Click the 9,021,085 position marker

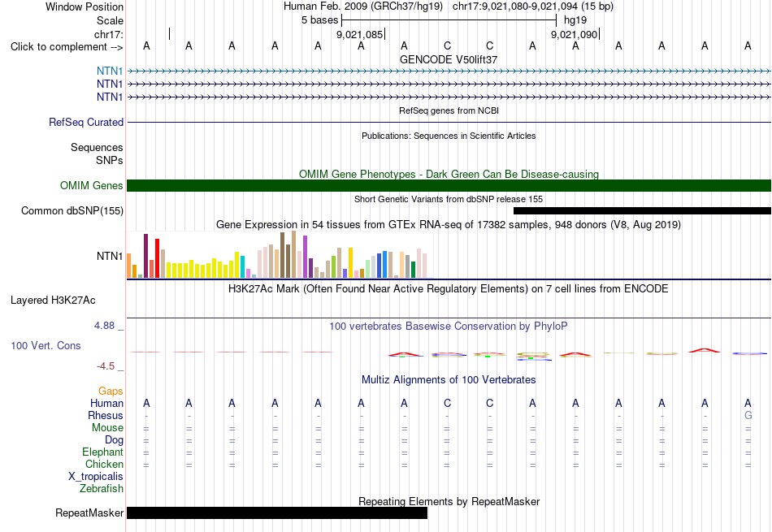coord(360,34)
